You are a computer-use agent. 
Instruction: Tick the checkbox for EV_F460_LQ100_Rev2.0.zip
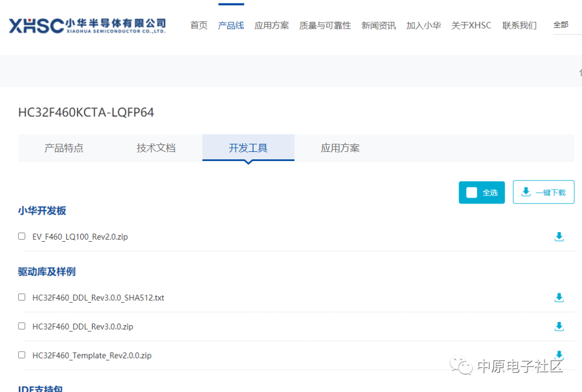tap(22, 236)
